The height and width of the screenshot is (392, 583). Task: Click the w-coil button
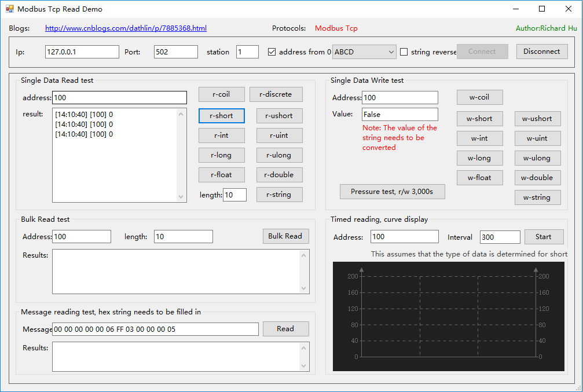point(479,97)
